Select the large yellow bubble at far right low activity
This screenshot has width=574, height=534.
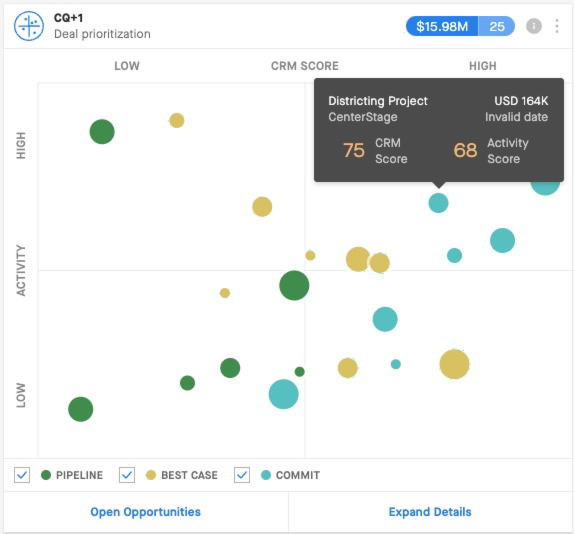[454, 364]
